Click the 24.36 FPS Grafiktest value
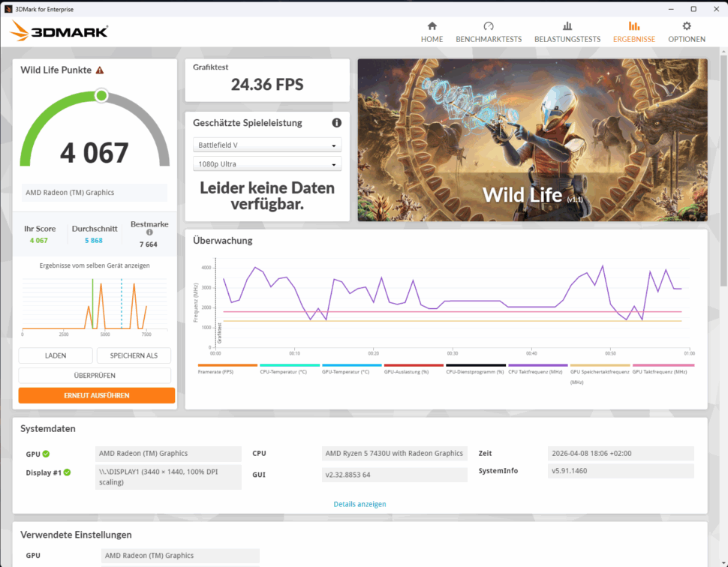This screenshot has width=728, height=567. [267, 85]
